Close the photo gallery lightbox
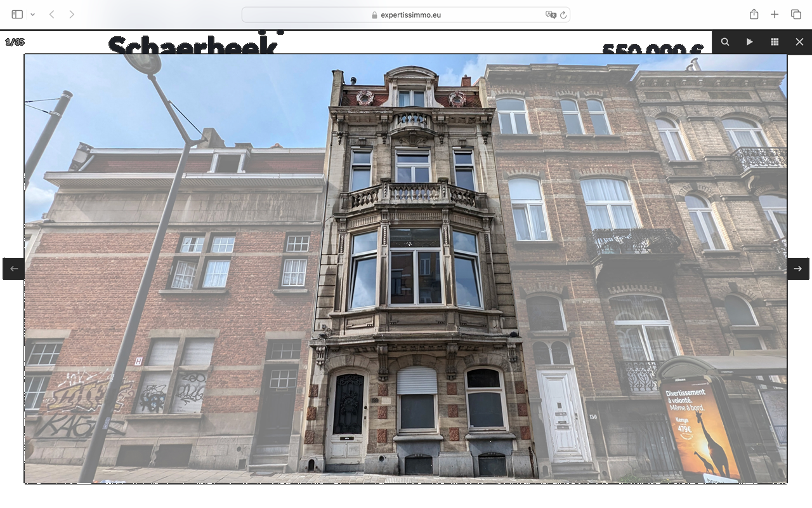Image resolution: width=812 pixels, height=508 pixels. click(799, 42)
